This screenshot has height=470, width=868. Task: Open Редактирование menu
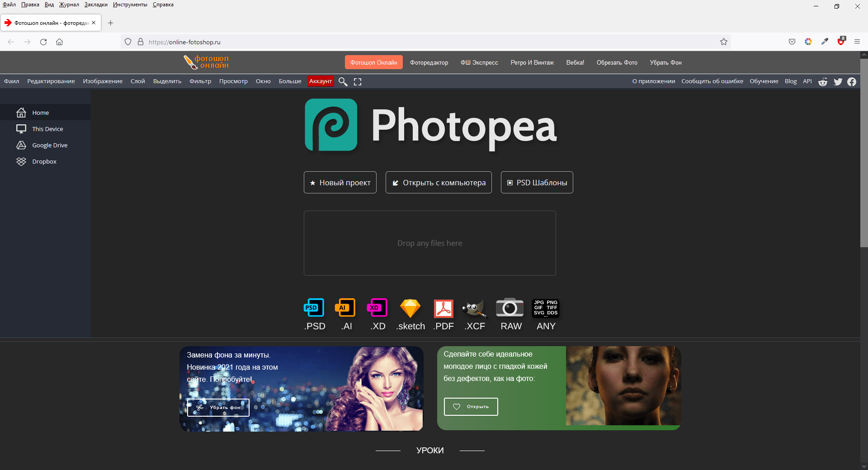tap(51, 81)
